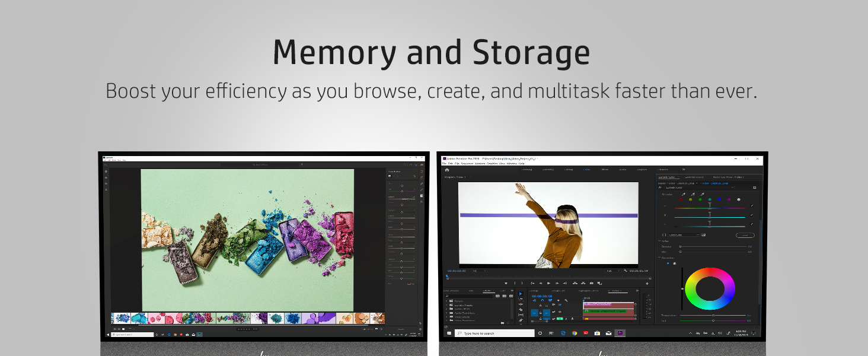This screenshot has width=868, height=356.
Task: Expand the Video Effects folder
Action: coord(446,317)
